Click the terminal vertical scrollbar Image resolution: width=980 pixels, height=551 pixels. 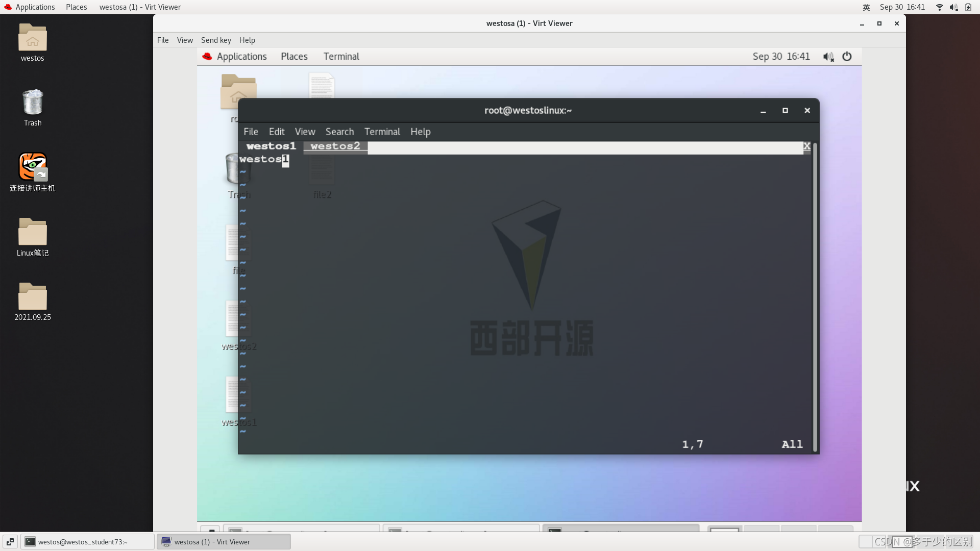tap(815, 296)
